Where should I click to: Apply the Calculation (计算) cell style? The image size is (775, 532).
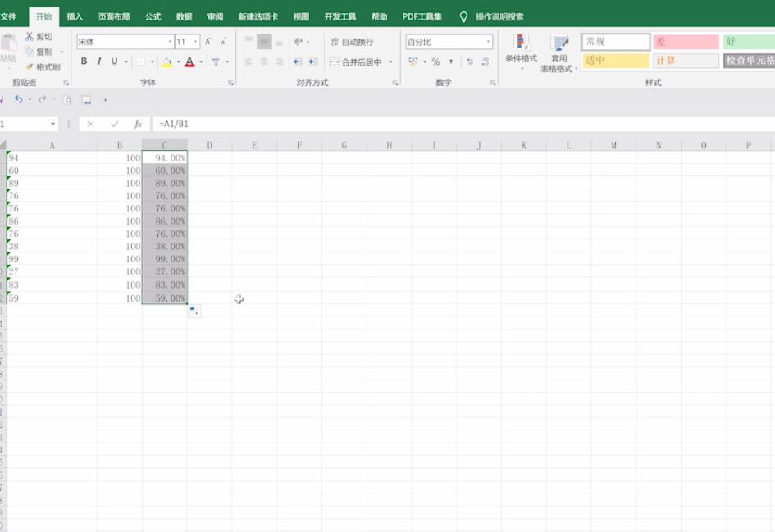686,61
